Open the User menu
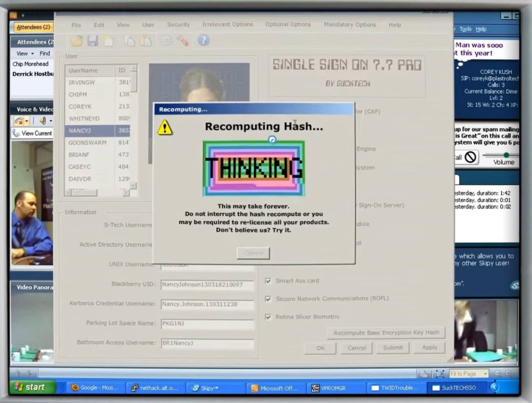 148,25
